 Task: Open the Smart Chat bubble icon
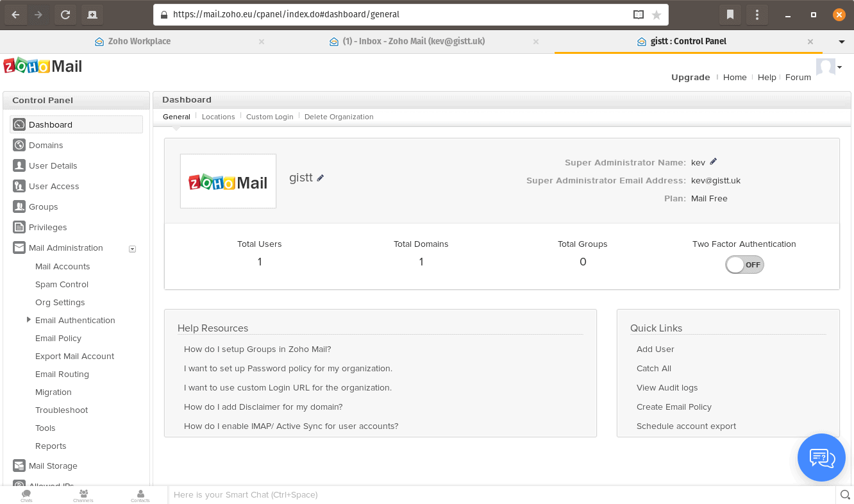[821, 457]
